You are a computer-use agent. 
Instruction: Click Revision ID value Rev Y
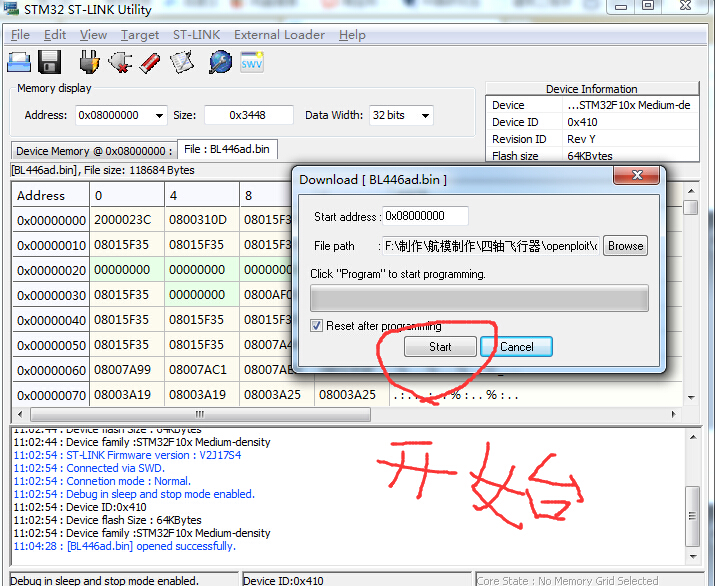[x=581, y=139]
